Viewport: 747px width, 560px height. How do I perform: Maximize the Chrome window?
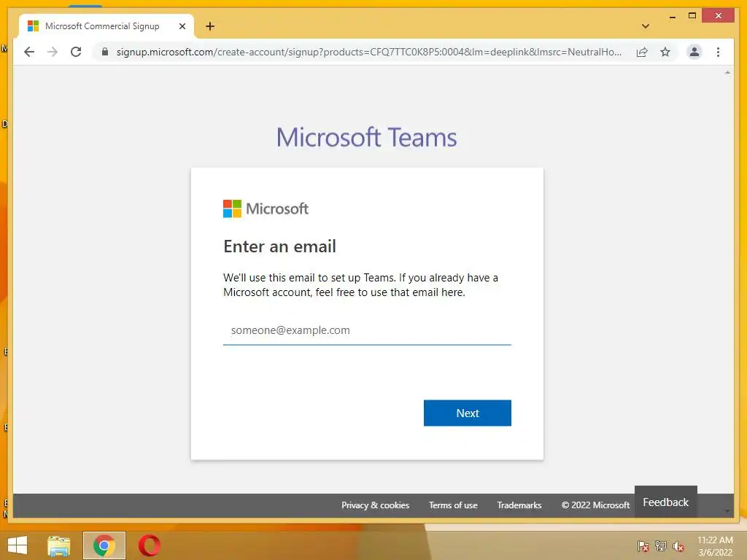tap(692, 16)
